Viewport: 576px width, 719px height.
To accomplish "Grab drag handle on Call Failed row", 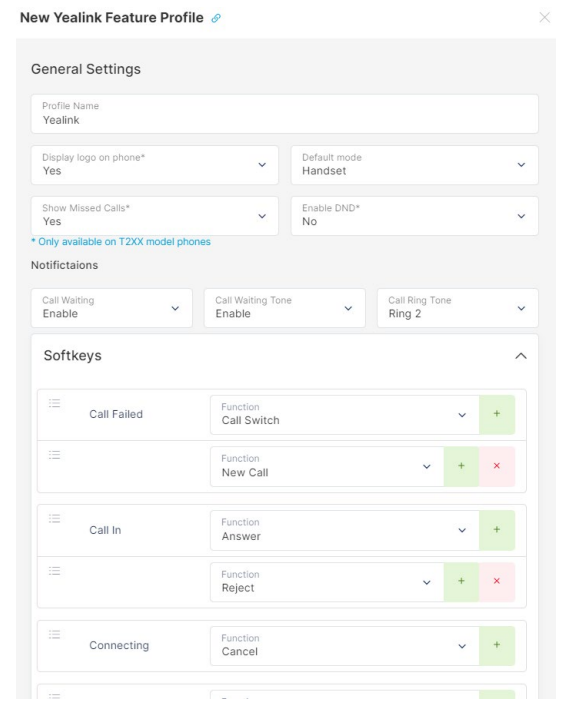I will pyautogui.click(x=55, y=403).
